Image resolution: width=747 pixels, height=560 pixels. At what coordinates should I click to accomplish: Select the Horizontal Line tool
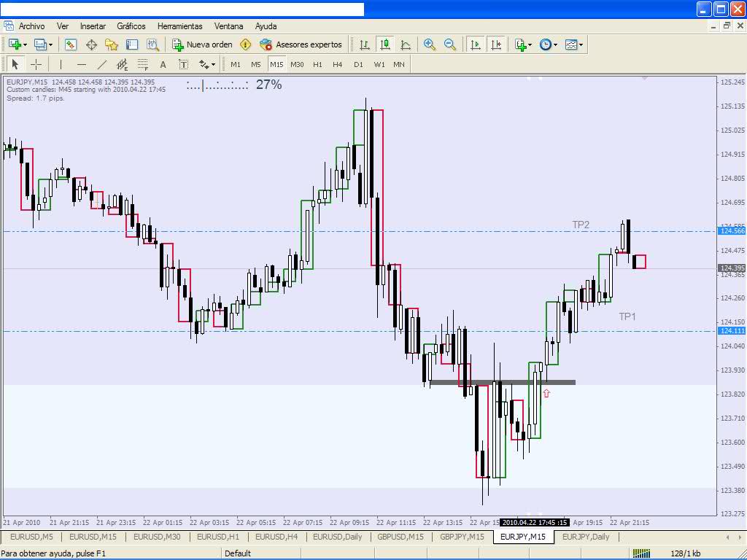pyautogui.click(x=82, y=64)
